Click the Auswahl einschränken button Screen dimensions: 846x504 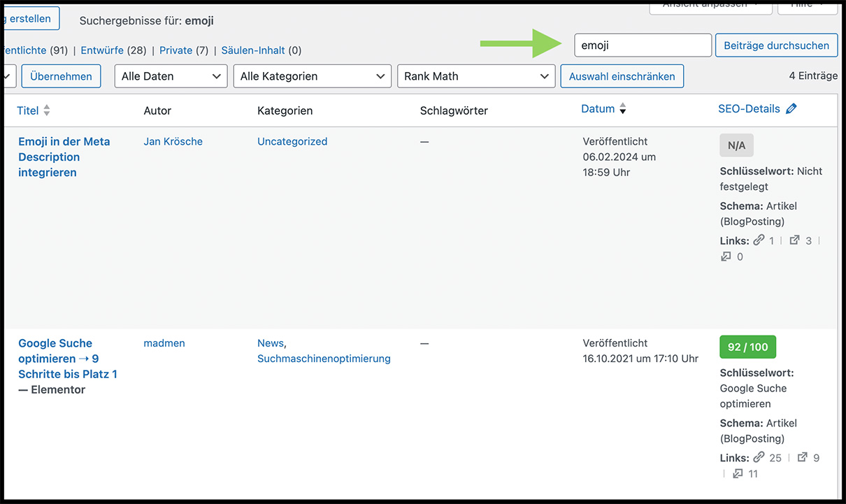[622, 76]
